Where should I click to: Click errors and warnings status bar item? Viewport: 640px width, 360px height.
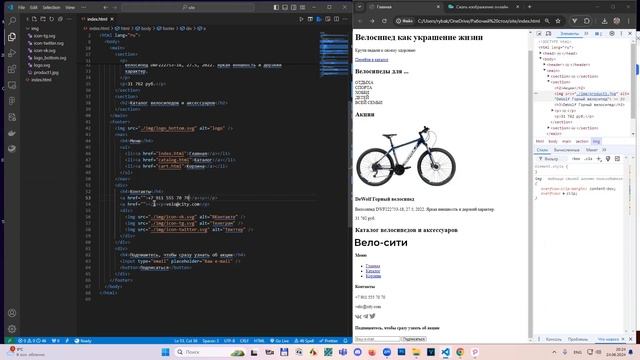pyautogui.click(x=32, y=340)
